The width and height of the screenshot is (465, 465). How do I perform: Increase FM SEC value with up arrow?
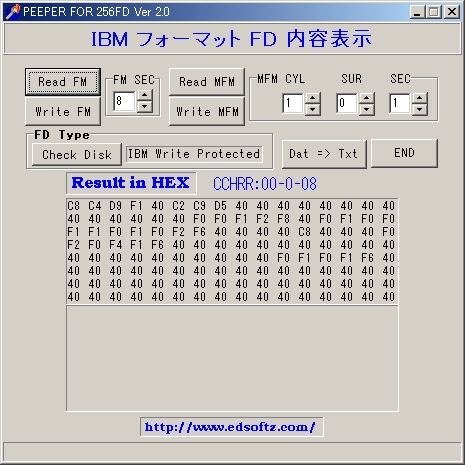tap(144, 95)
